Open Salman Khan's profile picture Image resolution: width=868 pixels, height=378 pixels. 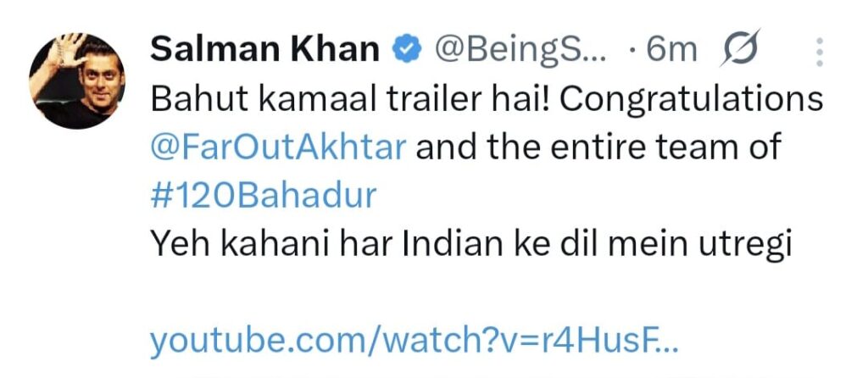coord(77,81)
